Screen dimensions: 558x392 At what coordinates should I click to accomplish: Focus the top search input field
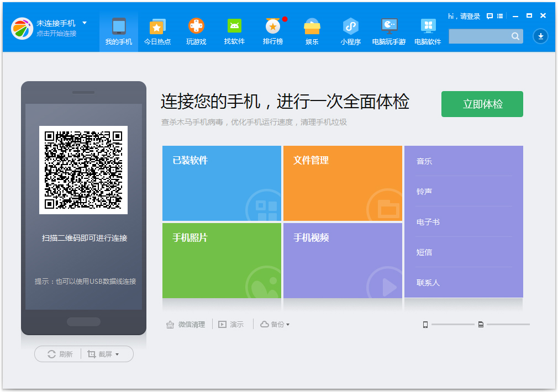tap(480, 36)
